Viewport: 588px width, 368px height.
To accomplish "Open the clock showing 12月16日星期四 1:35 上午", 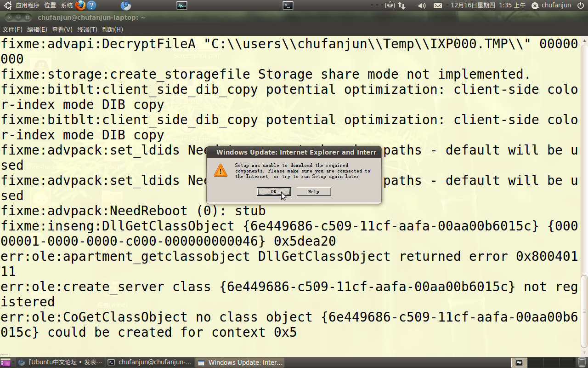I will pos(488,6).
